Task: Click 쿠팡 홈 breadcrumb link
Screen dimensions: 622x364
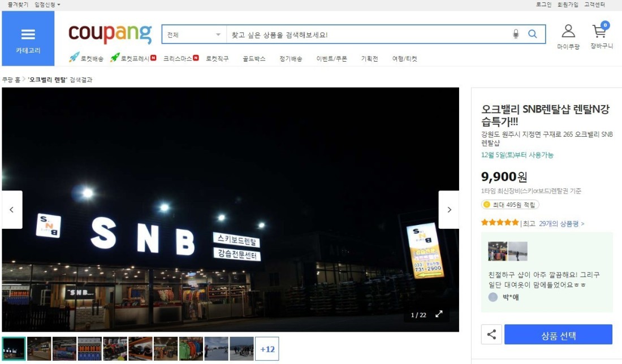Action: 11,80
